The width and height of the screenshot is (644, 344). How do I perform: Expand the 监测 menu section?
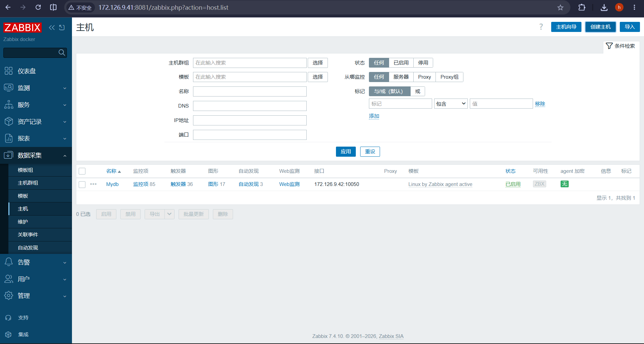[x=36, y=88]
